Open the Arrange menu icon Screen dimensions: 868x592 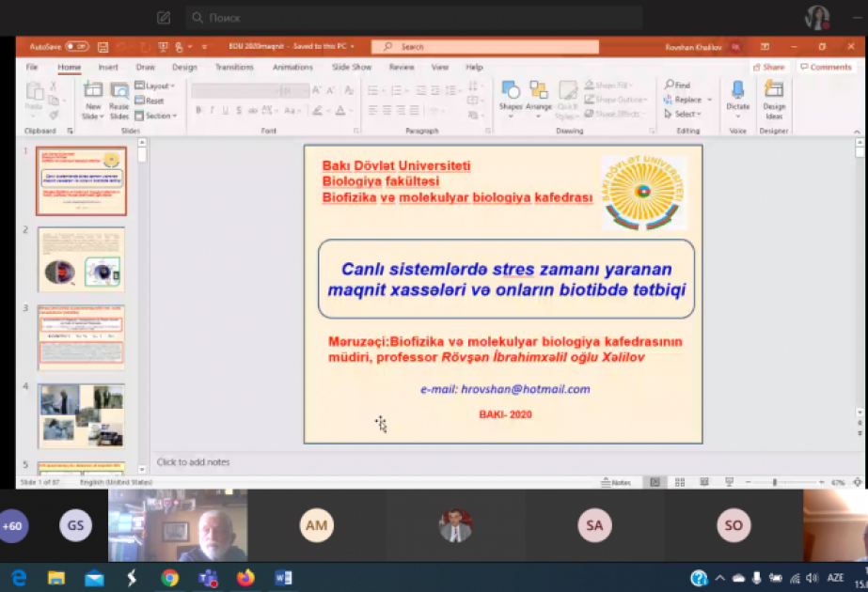coord(538,99)
